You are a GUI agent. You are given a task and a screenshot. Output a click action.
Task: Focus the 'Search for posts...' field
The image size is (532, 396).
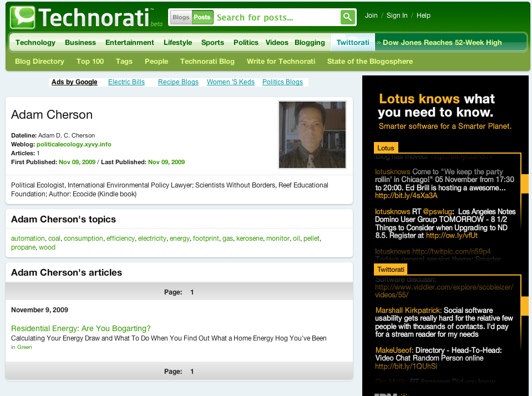click(x=276, y=17)
